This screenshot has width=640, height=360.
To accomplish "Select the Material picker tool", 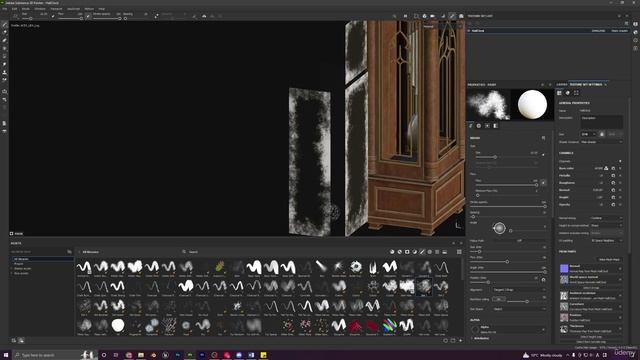I will [x=4, y=80].
